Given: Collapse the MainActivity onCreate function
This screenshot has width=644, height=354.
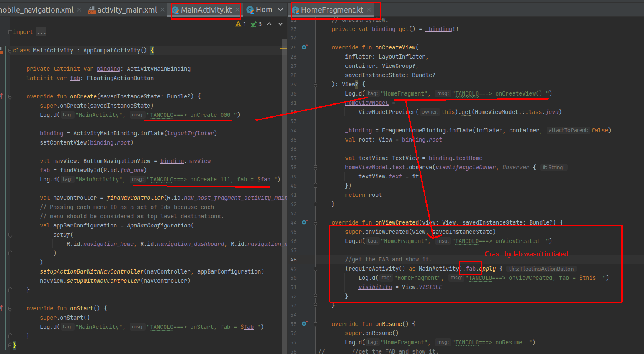Looking at the screenshot, I should tap(10, 96).
